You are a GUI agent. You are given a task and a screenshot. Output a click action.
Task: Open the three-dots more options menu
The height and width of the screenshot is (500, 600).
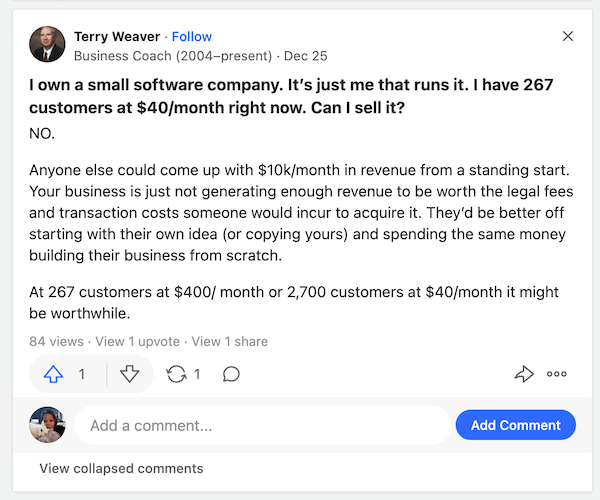tap(556, 374)
